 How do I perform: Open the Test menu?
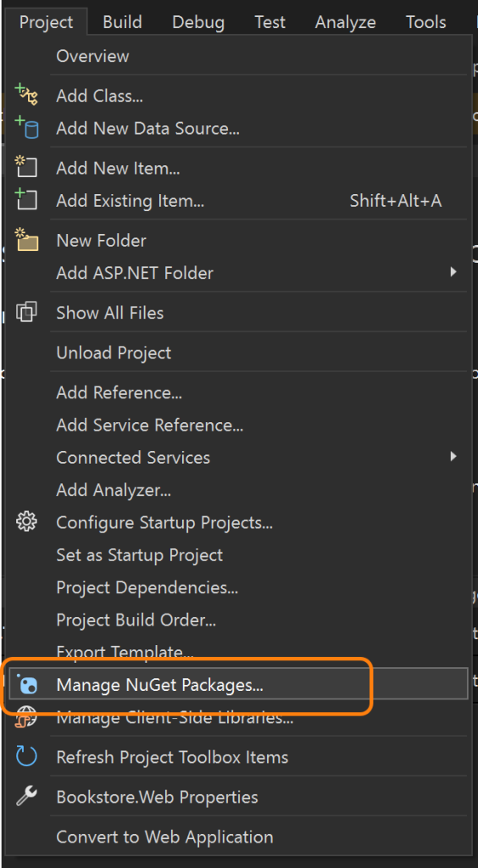pos(270,22)
